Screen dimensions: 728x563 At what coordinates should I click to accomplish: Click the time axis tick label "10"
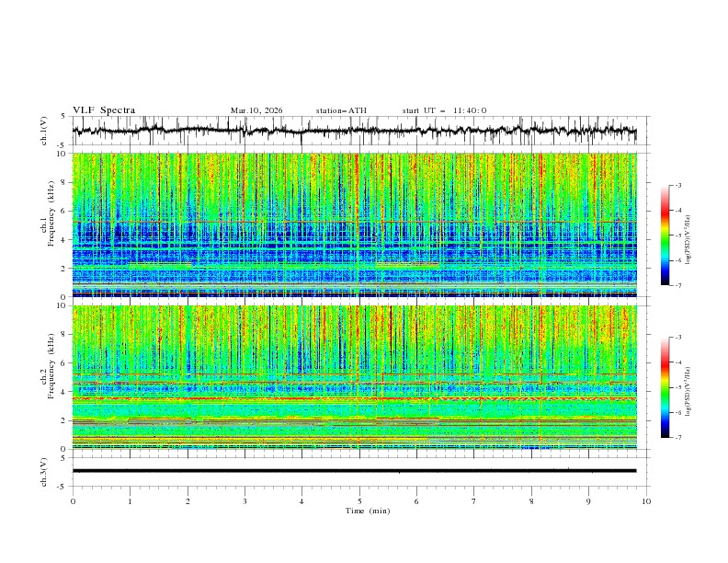[646, 501]
